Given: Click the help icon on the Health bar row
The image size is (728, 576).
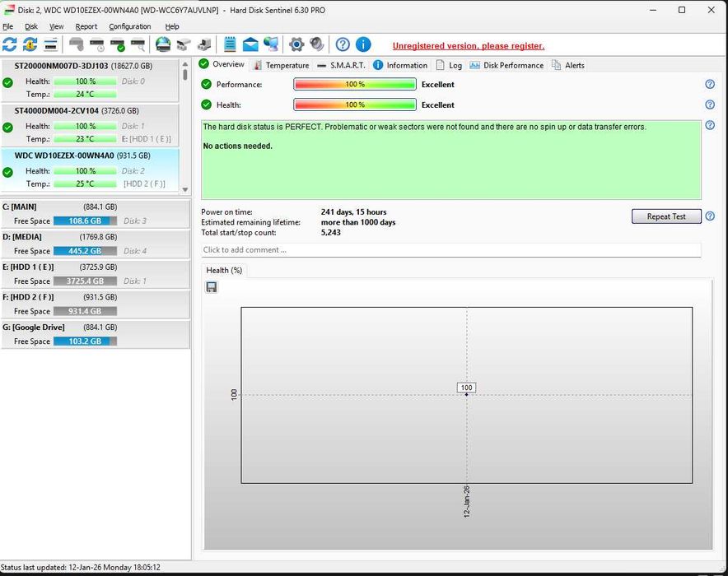Looking at the screenshot, I should [710, 105].
